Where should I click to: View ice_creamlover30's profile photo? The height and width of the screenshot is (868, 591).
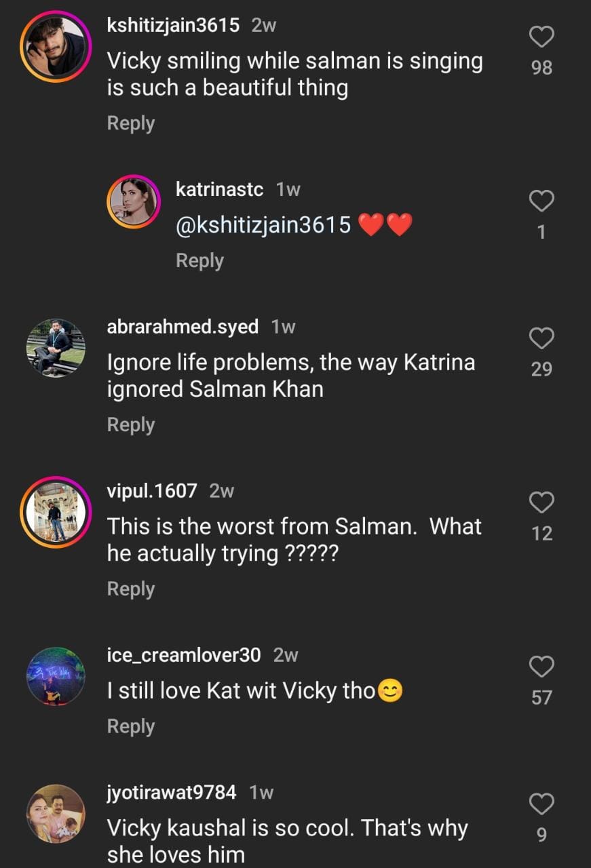(x=55, y=676)
